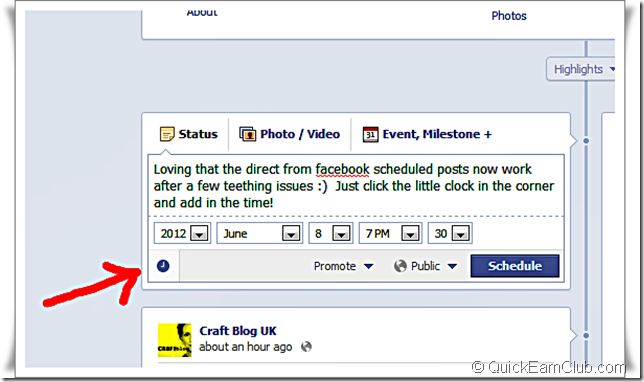Image resolution: width=644 pixels, height=382 pixels.
Task: Expand the Promote dropdown
Action: click(343, 266)
